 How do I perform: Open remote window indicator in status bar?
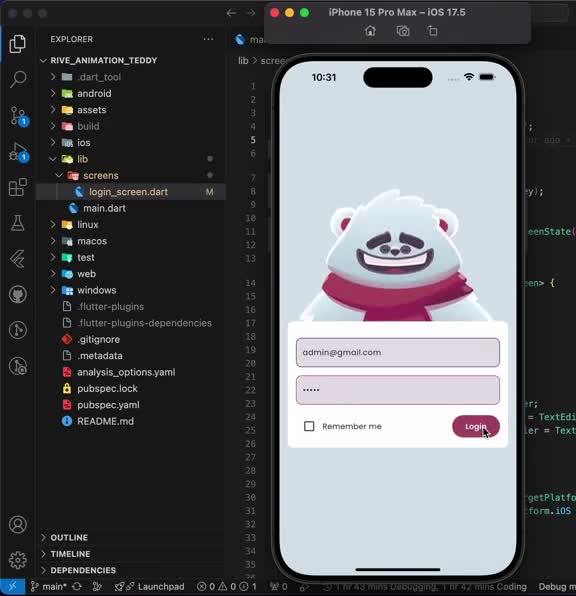point(13,586)
